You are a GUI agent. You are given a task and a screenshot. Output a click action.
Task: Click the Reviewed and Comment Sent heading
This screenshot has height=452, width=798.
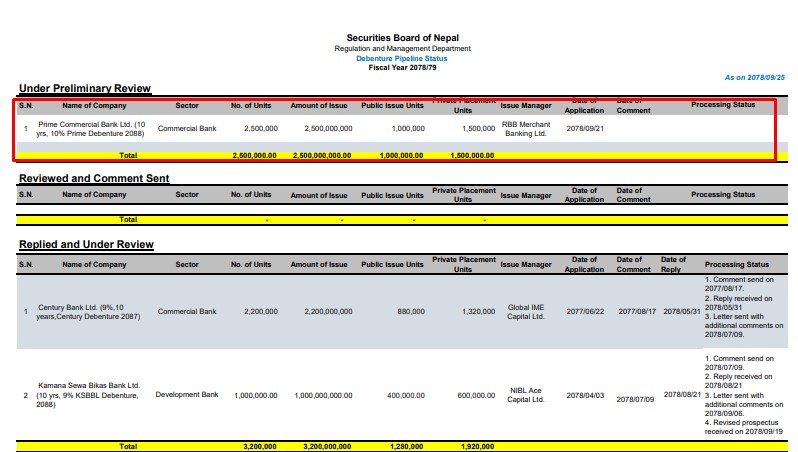[x=94, y=178]
